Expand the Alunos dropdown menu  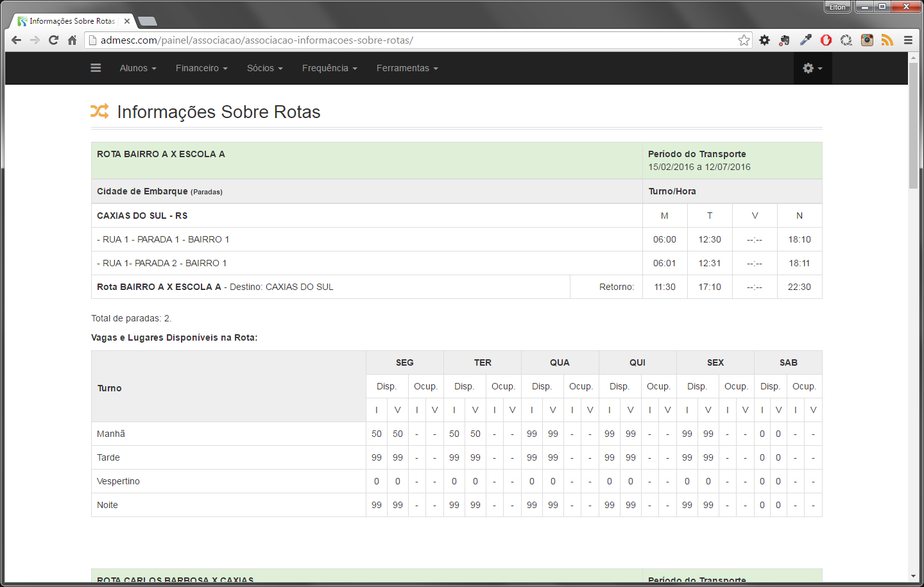click(138, 68)
